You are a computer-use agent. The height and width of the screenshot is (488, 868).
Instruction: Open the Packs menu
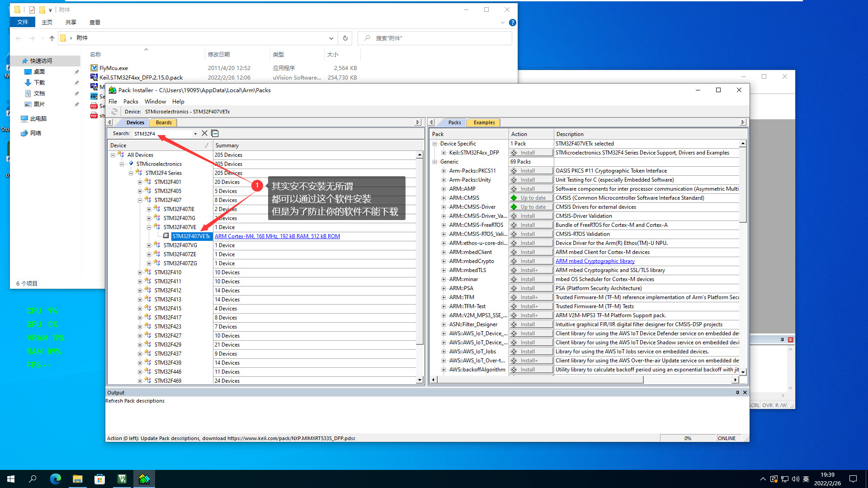131,101
